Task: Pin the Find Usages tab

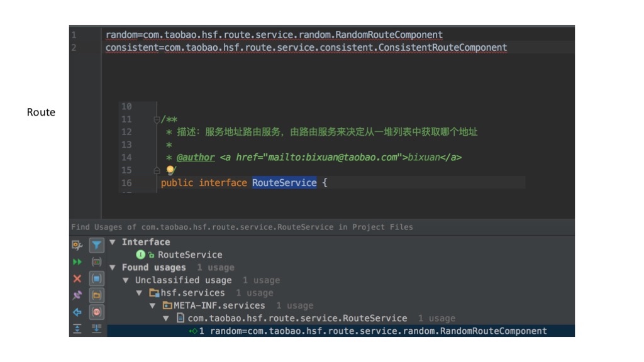Action: pos(77,295)
